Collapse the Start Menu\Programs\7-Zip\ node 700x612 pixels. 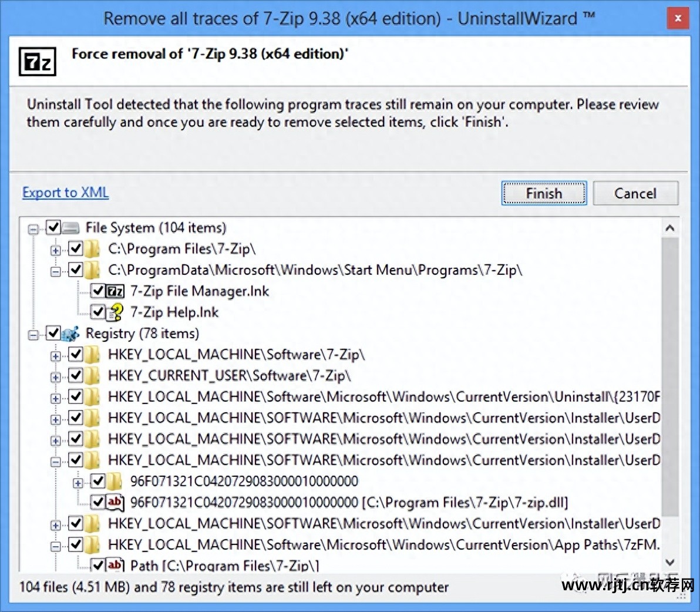click(55, 271)
